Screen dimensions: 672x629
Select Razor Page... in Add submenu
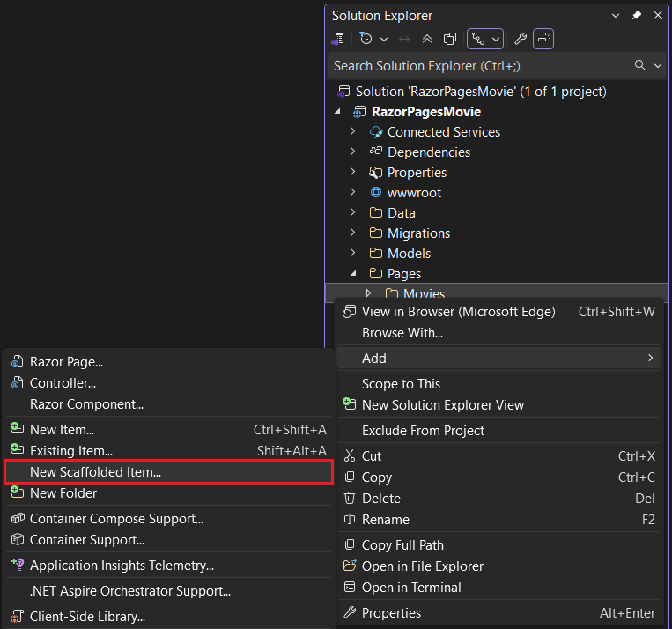click(168, 362)
